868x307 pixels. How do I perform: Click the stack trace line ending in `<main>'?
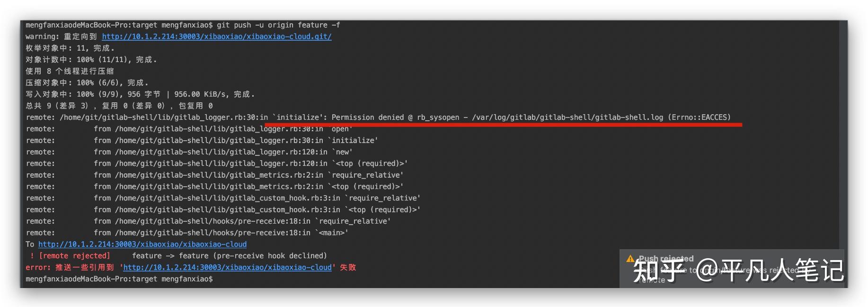coord(187,233)
